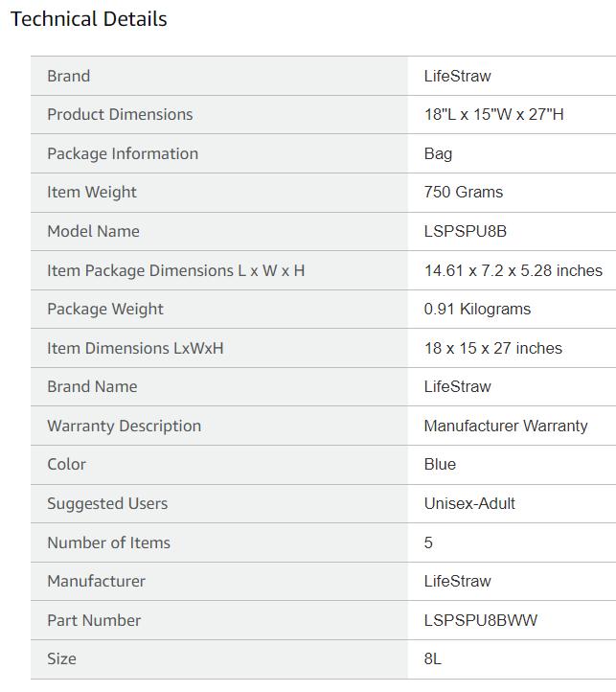This screenshot has height=692, width=616.
Task: Click the Warranty Description label
Action: [124, 426]
